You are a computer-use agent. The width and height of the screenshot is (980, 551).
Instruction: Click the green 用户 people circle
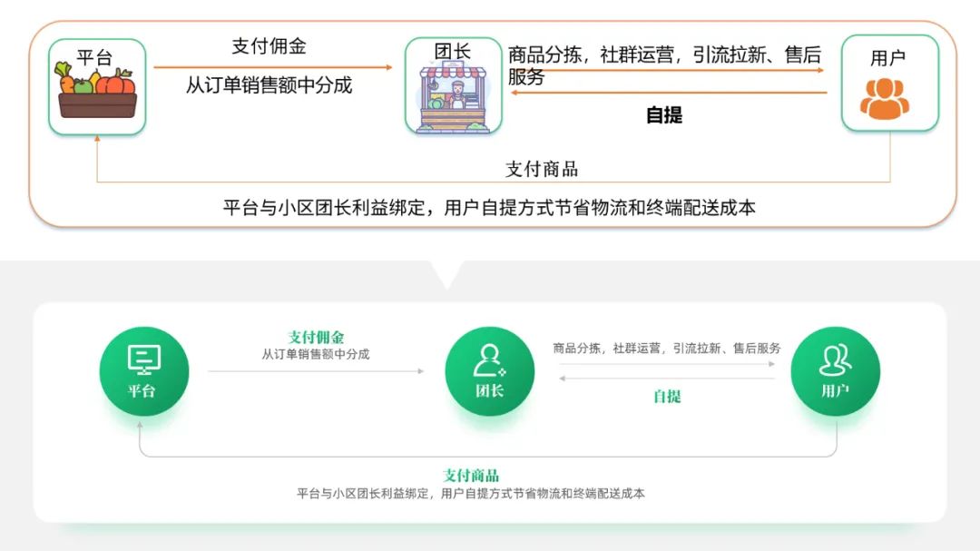[x=835, y=371]
